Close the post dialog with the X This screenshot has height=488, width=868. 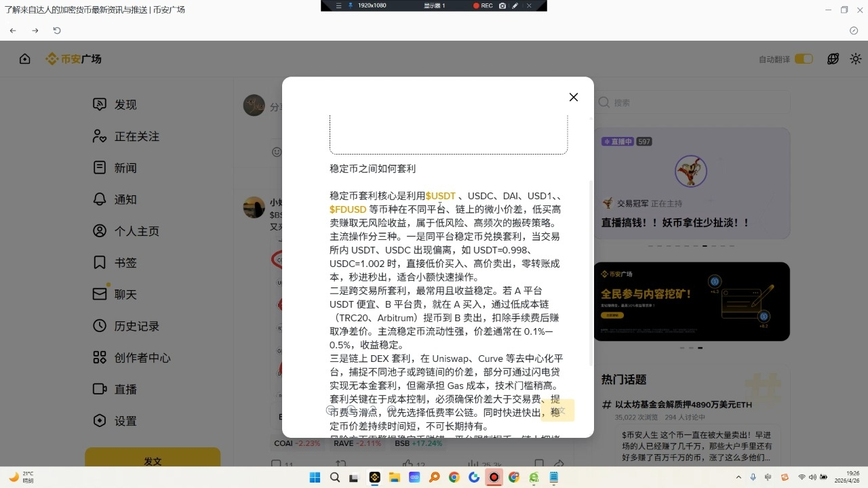(x=574, y=97)
